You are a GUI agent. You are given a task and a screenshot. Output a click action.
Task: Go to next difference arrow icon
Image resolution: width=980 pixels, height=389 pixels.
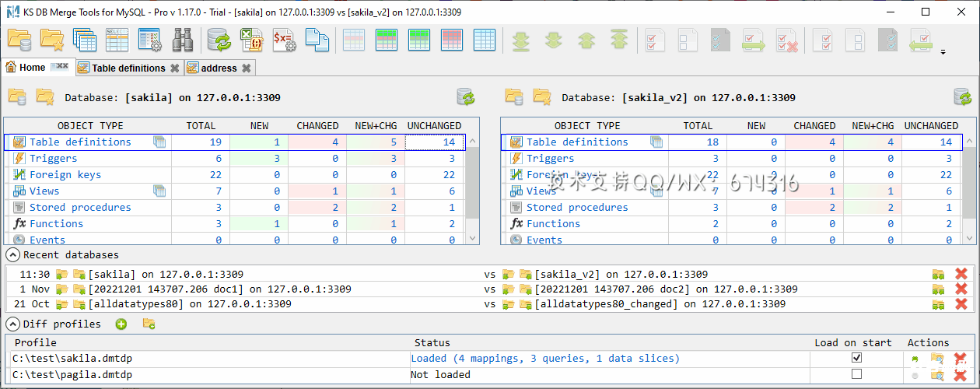(x=554, y=39)
